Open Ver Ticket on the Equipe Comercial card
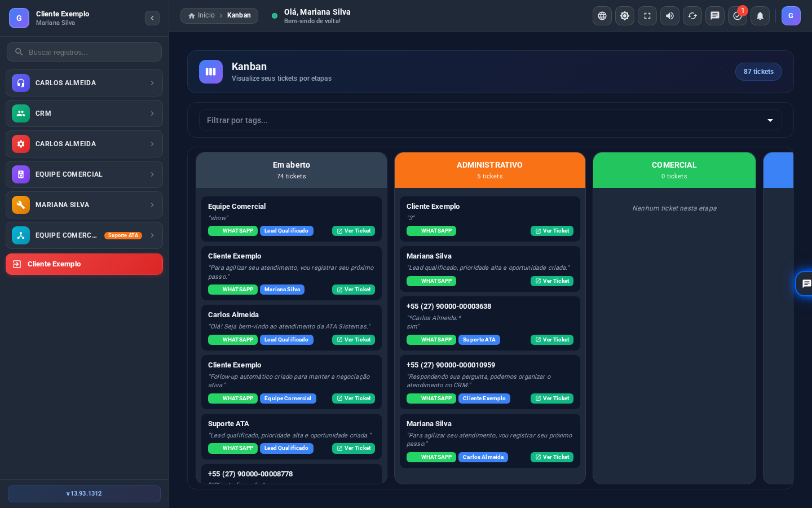 tap(354, 231)
